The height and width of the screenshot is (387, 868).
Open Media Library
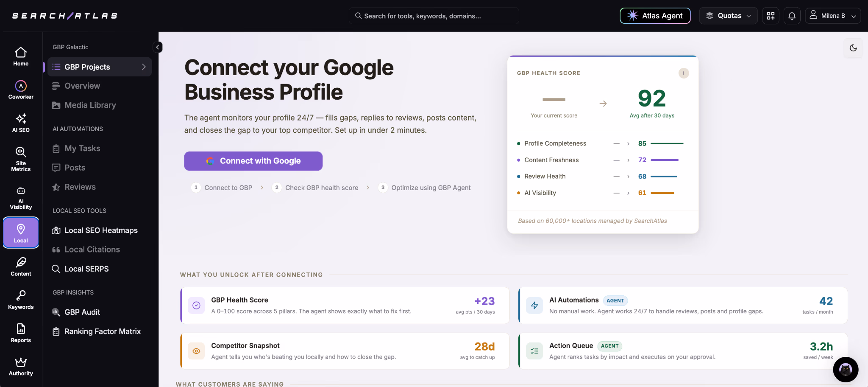(100, 105)
